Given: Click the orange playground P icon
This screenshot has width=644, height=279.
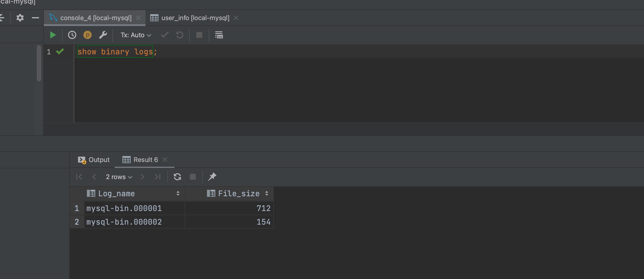Looking at the screenshot, I should [88, 35].
